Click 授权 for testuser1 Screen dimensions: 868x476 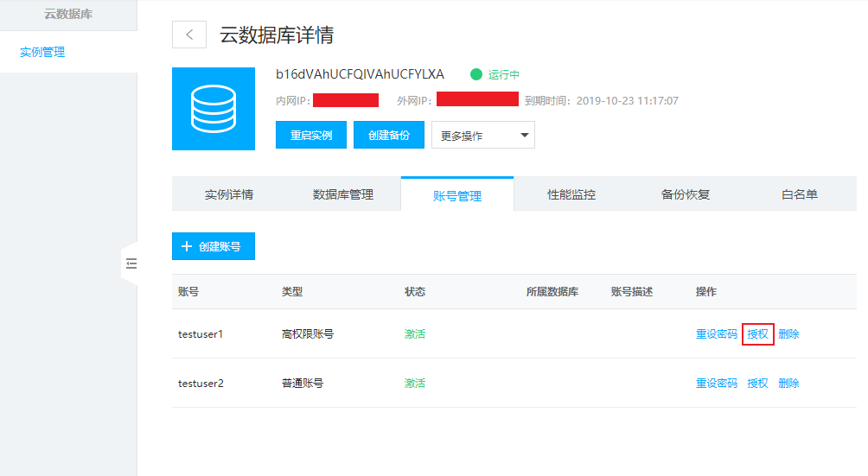click(757, 334)
